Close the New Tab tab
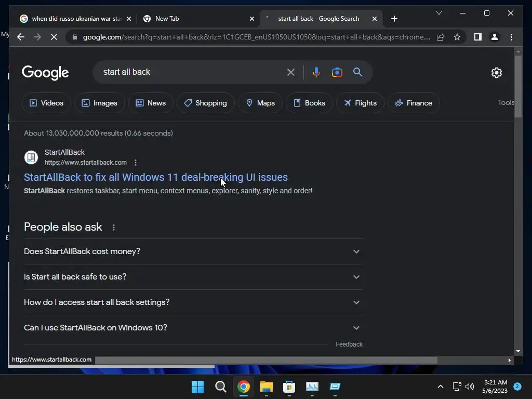 pos(252,19)
